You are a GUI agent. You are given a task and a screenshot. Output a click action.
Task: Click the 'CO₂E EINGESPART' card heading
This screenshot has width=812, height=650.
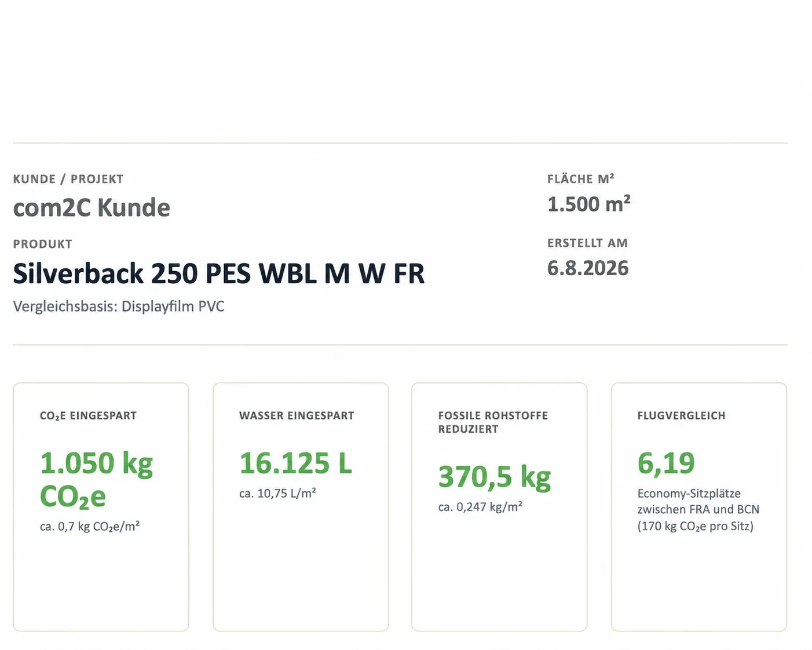point(88,416)
